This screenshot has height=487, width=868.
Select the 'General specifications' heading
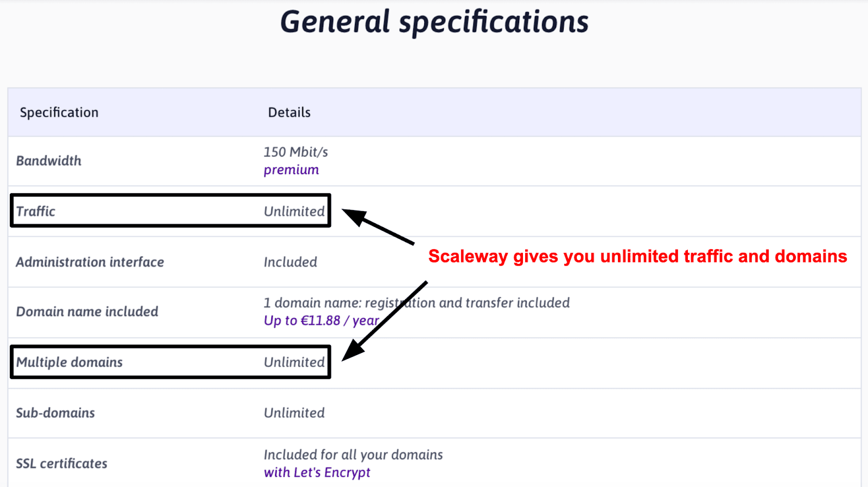click(434, 23)
